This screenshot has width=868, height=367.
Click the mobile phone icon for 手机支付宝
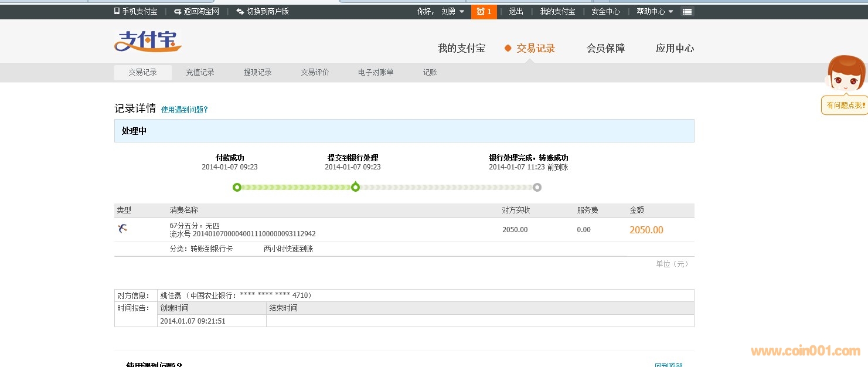click(x=117, y=11)
